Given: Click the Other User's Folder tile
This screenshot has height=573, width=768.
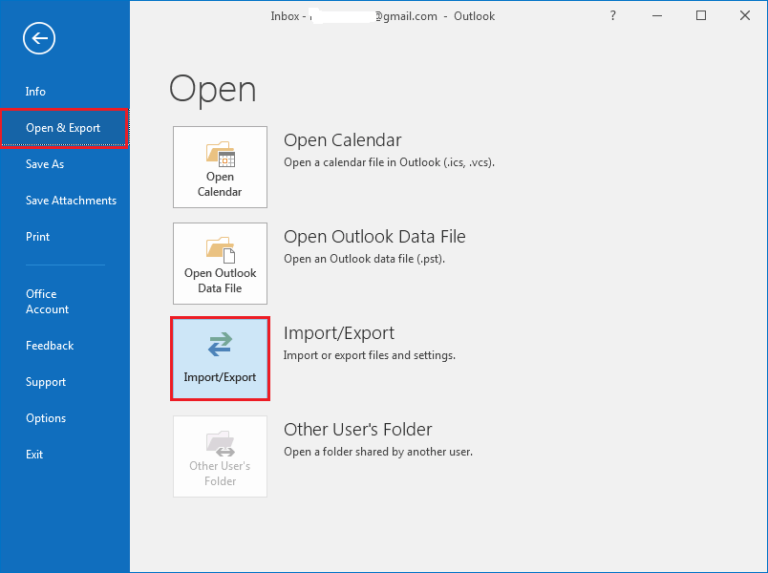Looking at the screenshot, I should pyautogui.click(x=220, y=456).
